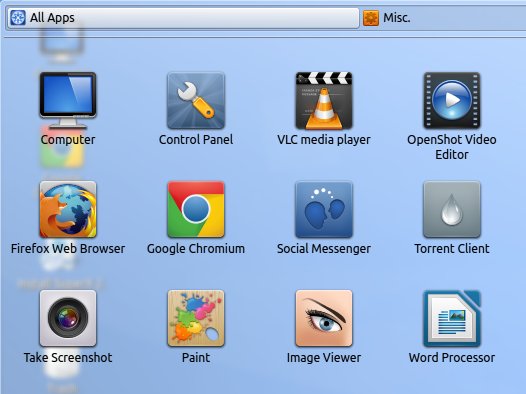Image resolution: width=526 pixels, height=394 pixels.
Task: Open Paint splatter icon
Action: 196,318
